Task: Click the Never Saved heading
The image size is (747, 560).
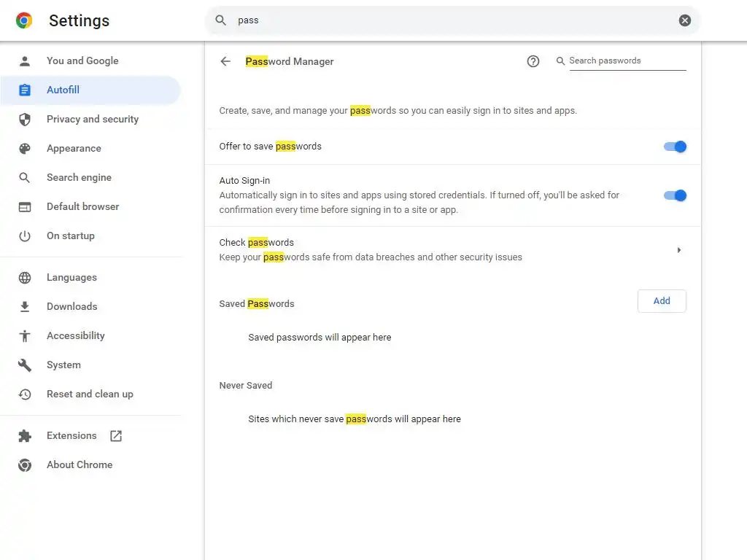Action: pyautogui.click(x=246, y=386)
